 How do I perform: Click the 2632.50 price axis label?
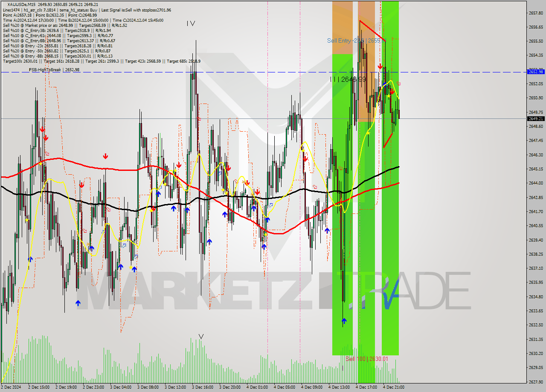pos(535,325)
